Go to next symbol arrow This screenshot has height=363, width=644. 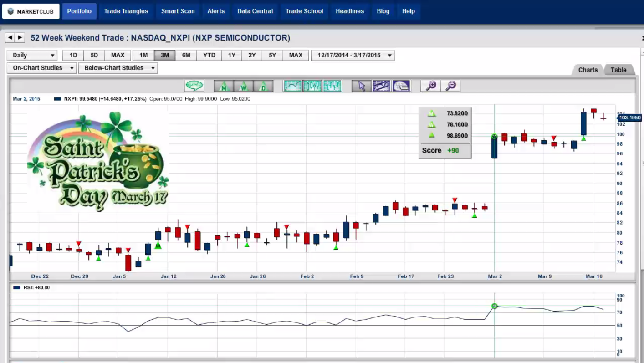coord(20,38)
